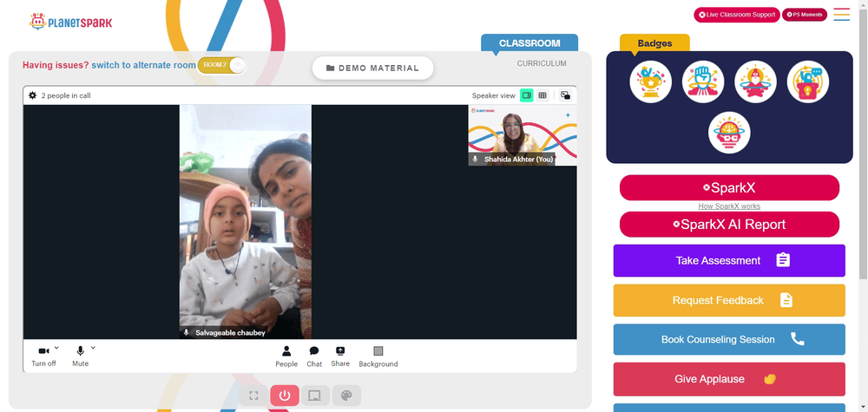Open the hamburger menu icon
The width and height of the screenshot is (868, 412).
tap(841, 15)
